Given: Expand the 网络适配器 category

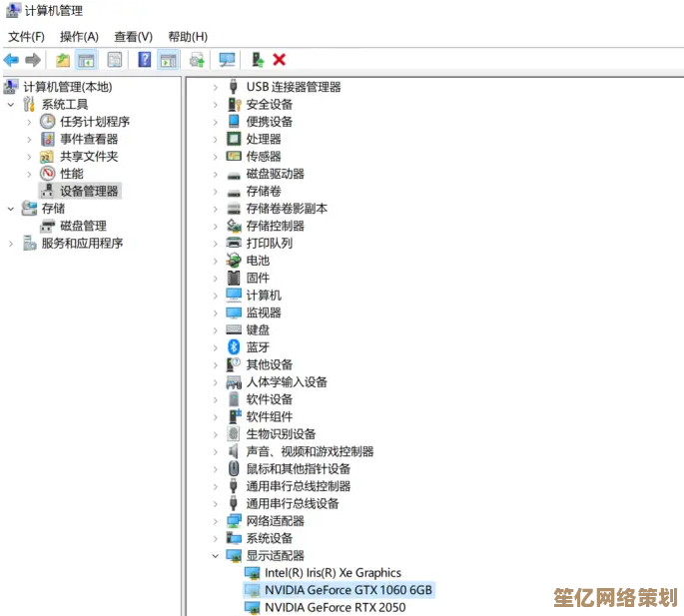Looking at the screenshot, I should pos(216,521).
